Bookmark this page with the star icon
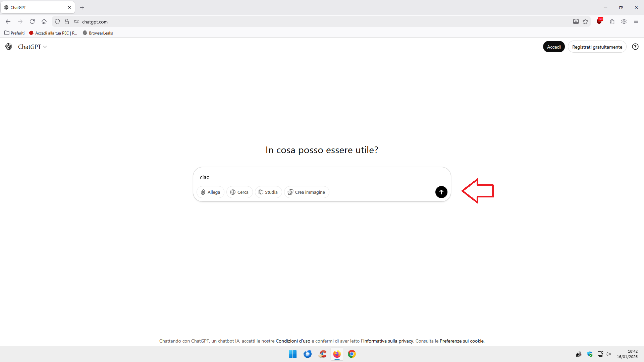The width and height of the screenshot is (644, 362). tap(585, 21)
